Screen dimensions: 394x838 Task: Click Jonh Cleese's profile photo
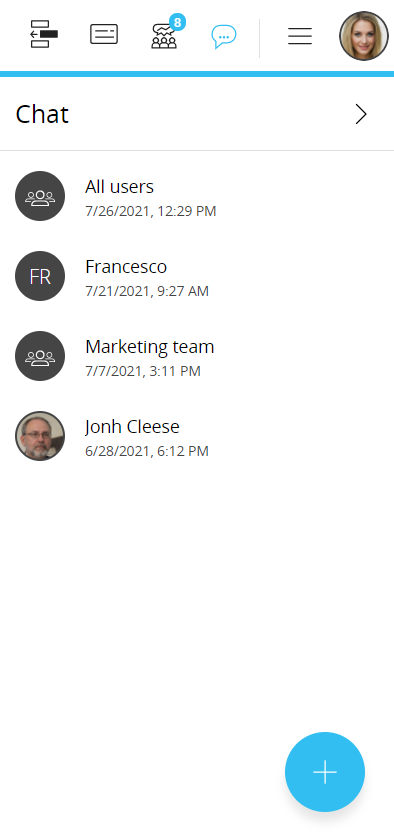(x=40, y=436)
